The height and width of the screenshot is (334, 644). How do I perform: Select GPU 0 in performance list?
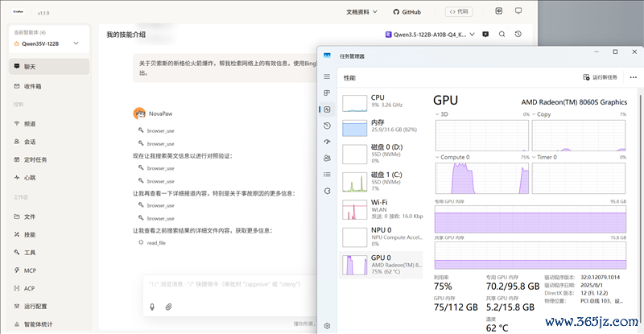[381, 265]
